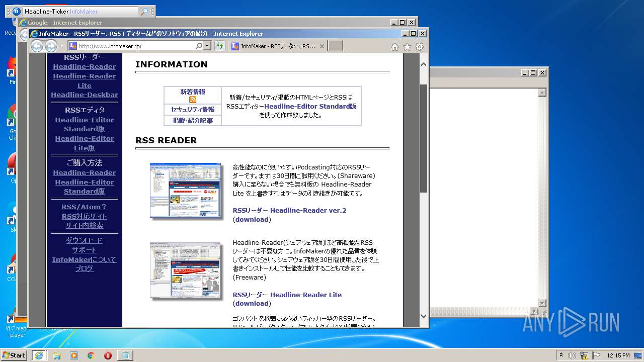Image resolution: width=644 pixels, height=362 pixels.
Task: Open address bar autocomplete dropdown arrow
Action: point(207,46)
